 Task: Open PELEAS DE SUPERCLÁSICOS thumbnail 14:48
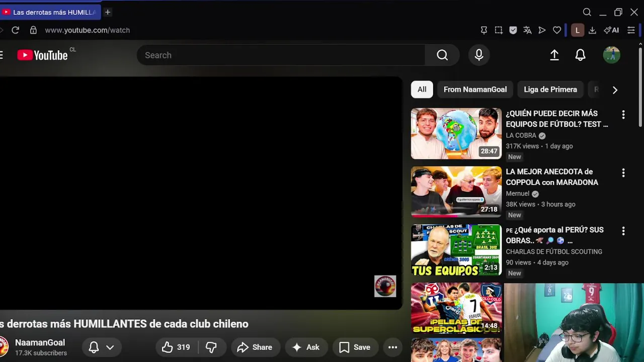click(x=456, y=308)
